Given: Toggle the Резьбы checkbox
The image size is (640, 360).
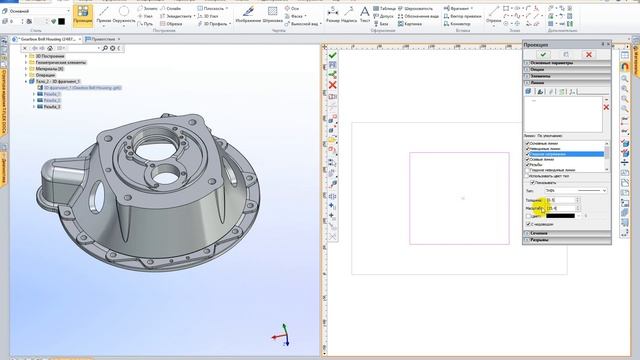Looking at the screenshot, I should pos(527,165).
